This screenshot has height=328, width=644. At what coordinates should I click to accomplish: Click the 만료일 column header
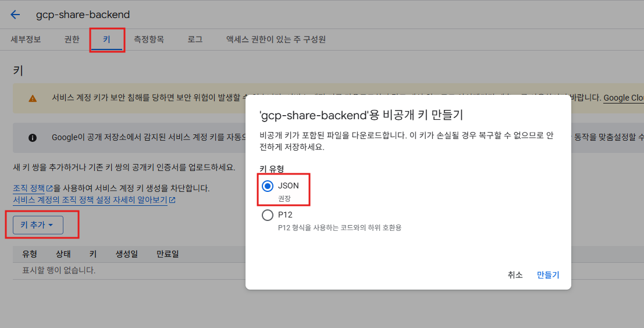click(x=168, y=254)
